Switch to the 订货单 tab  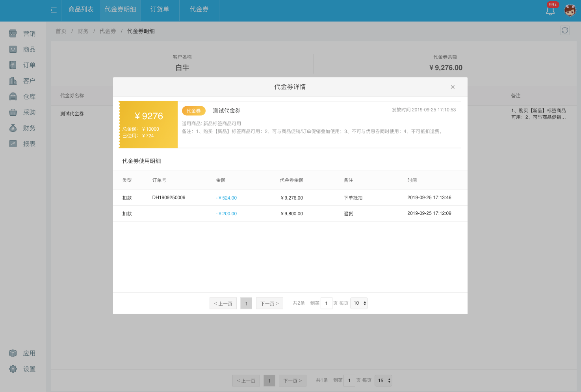point(160,9)
